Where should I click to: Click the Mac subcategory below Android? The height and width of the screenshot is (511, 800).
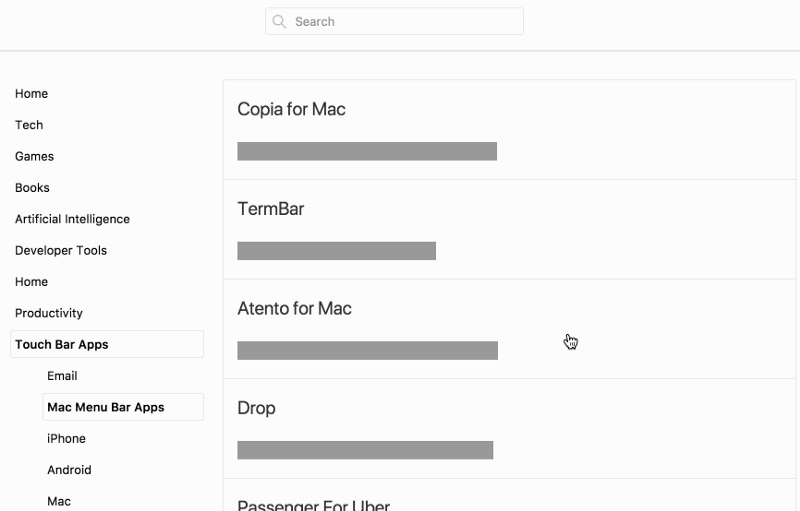pyautogui.click(x=59, y=501)
